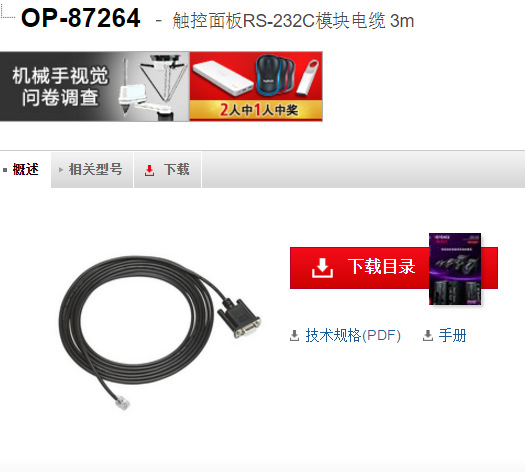525x472 pixels.
Task: Click the 触控面板RS-232C模块电缆 3m subtitle
Action: [293, 21]
